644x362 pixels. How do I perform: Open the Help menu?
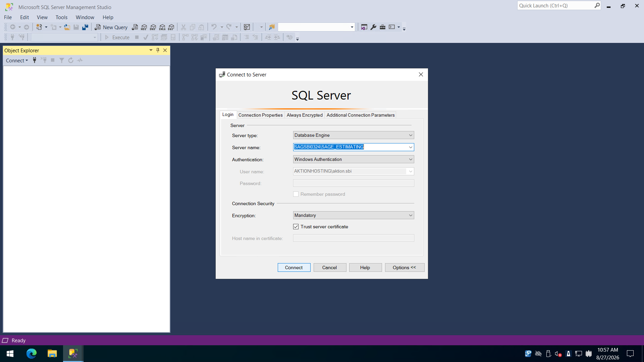[x=108, y=17]
